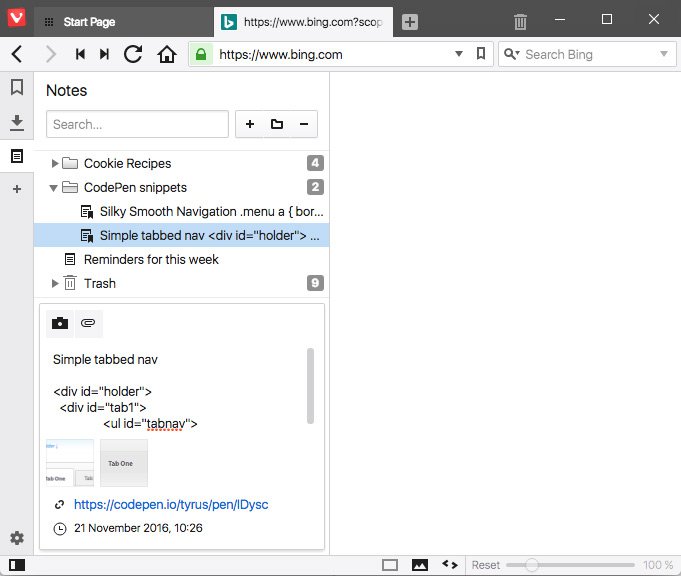The width and height of the screenshot is (681, 576).
Task: Reset the page zoom level
Action: click(486, 565)
